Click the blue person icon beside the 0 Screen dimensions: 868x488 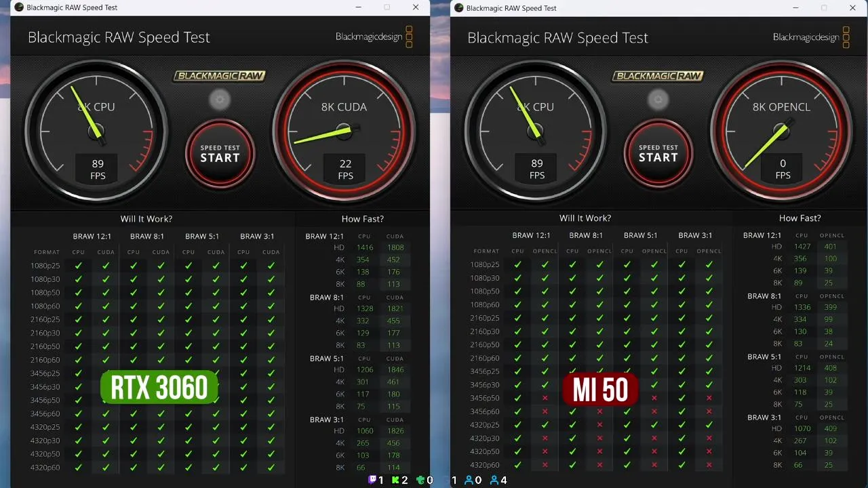(469, 480)
